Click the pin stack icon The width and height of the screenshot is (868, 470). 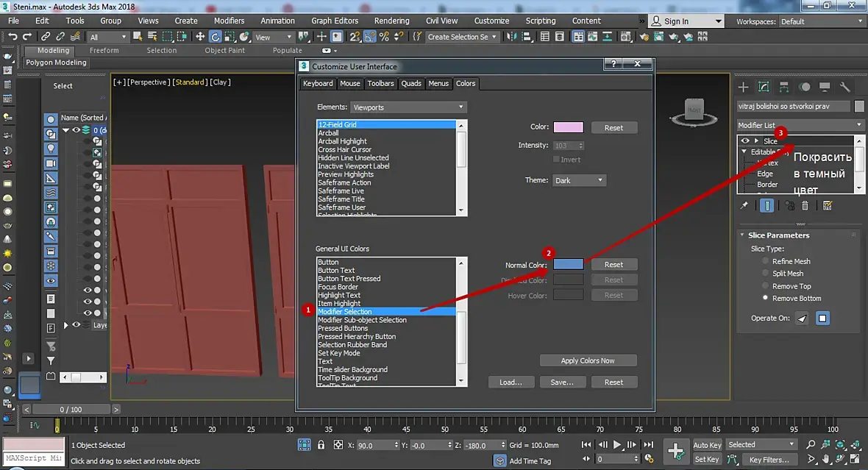point(744,206)
